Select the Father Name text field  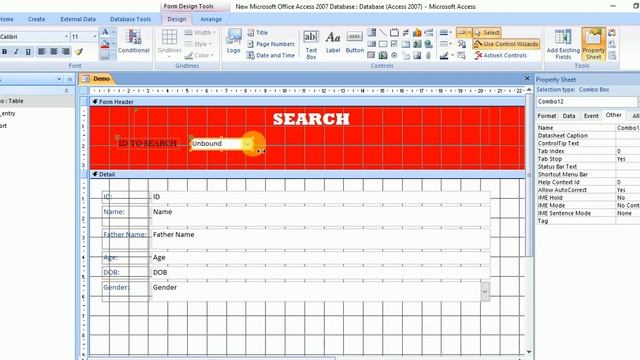320,239
